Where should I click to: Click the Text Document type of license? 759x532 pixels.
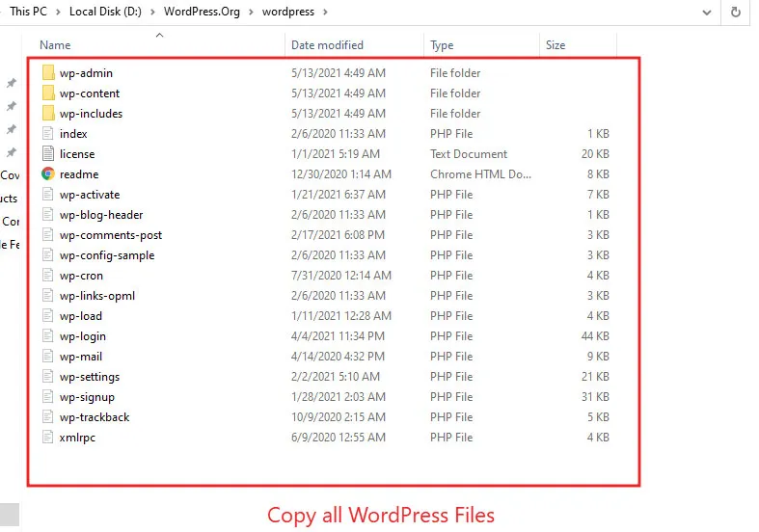pyautogui.click(x=469, y=154)
